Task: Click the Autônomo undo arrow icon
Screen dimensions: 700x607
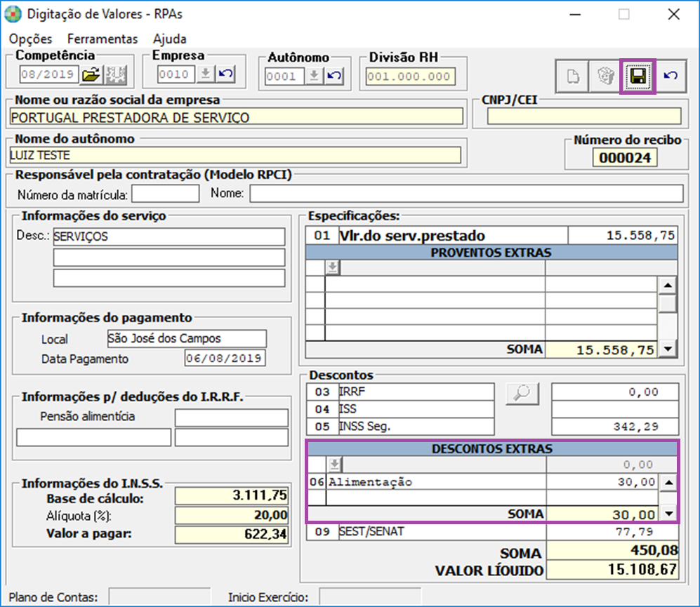Action: tap(334, 76)
